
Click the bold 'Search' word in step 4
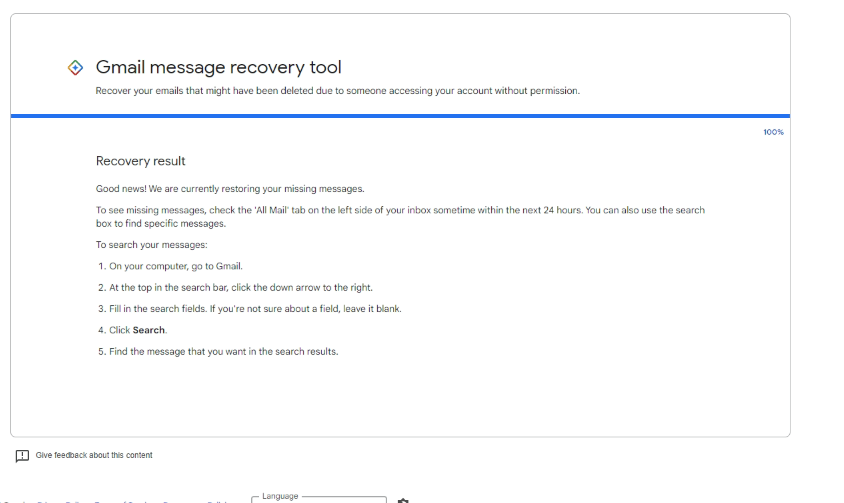[x=149, y=330]
